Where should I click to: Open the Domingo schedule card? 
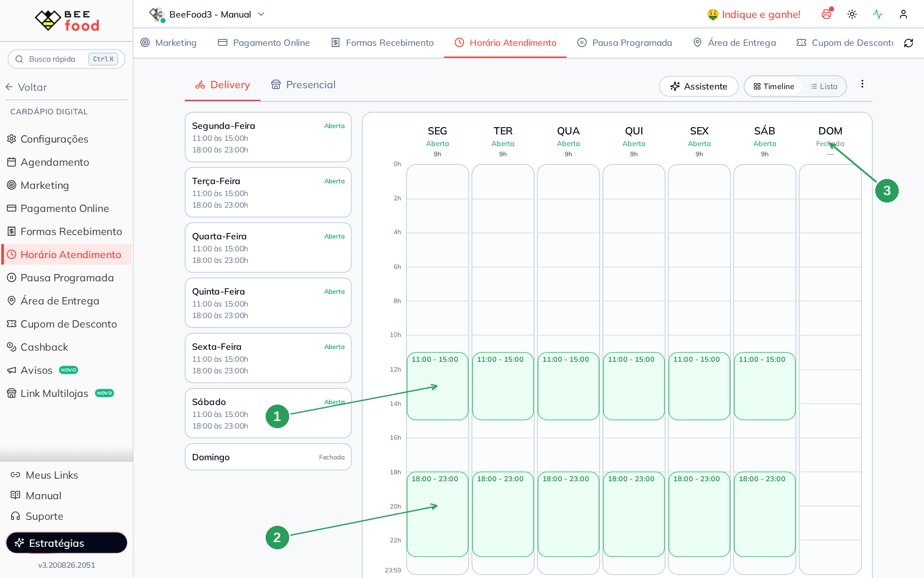[x=268, y=457]
